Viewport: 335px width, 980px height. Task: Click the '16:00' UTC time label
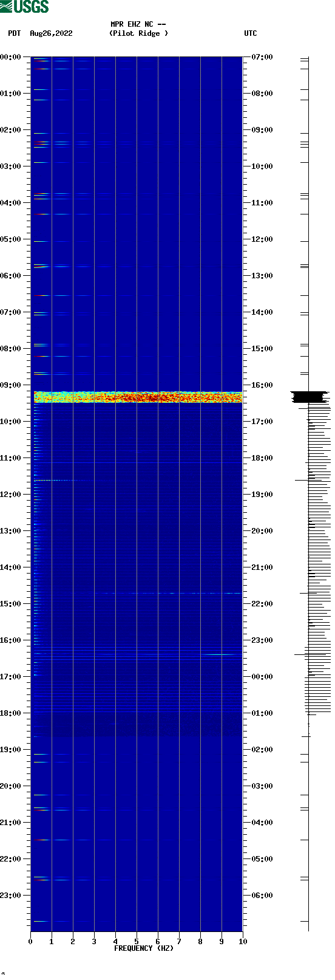262,385
